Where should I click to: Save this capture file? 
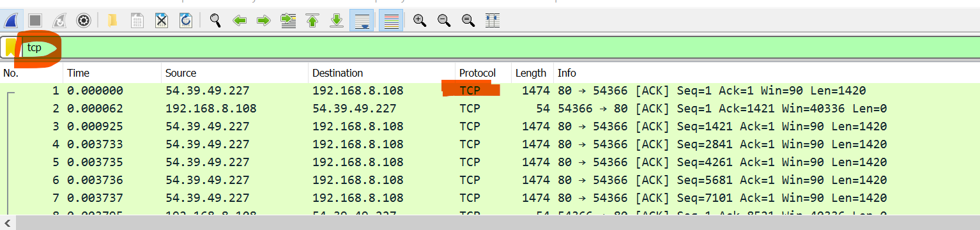pyautogui.click(x=137, y=20)
